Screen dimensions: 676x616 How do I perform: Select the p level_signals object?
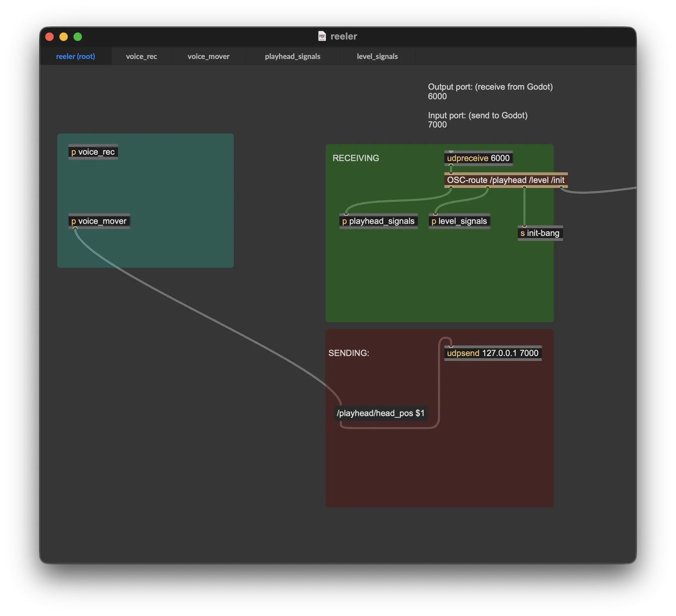(459, 221)
